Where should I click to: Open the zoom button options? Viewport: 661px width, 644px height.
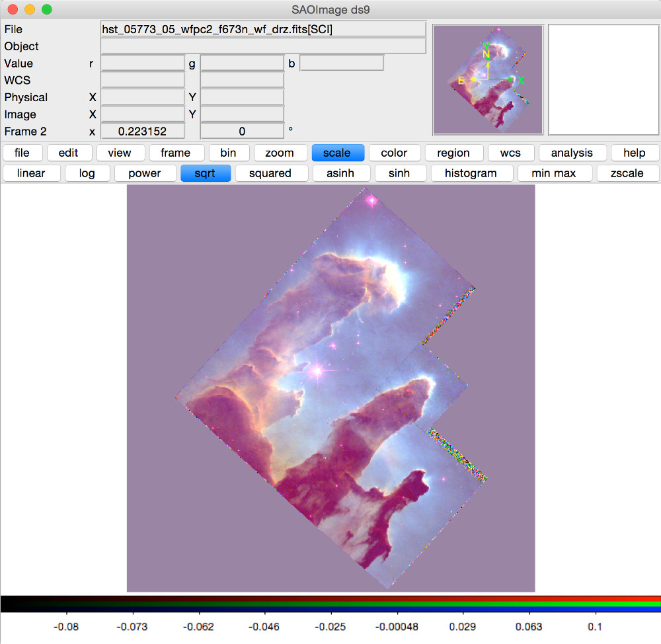point(280,153)
